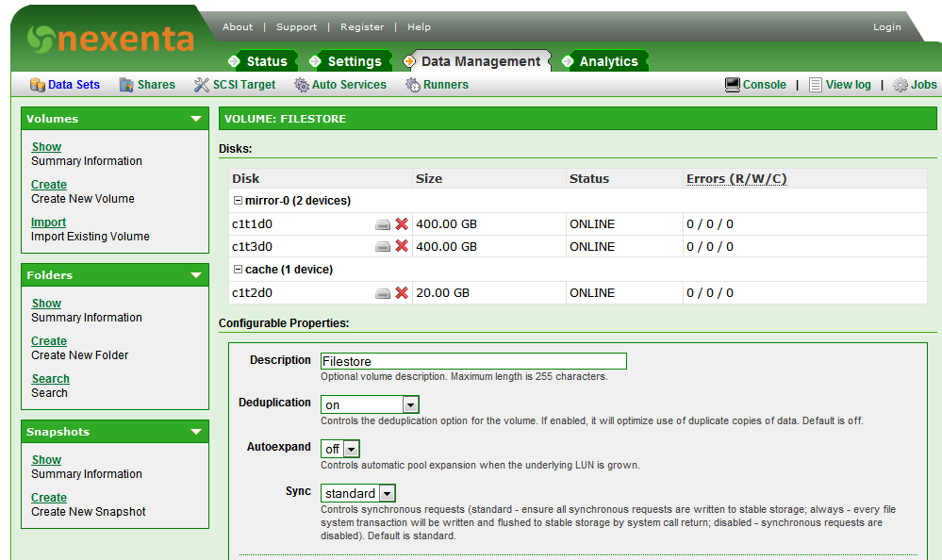Click the arrow icon on Status tab

pos(234,61)
